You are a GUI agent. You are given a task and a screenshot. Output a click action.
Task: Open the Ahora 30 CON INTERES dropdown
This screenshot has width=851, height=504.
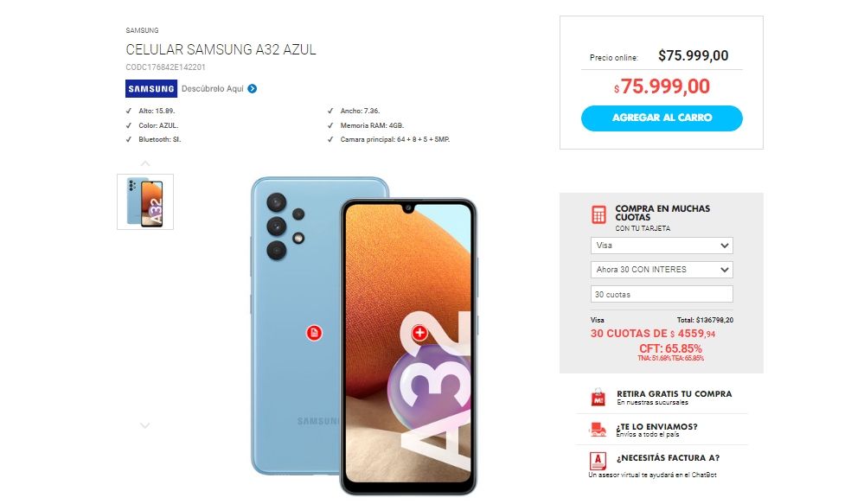tap(662, 270)
